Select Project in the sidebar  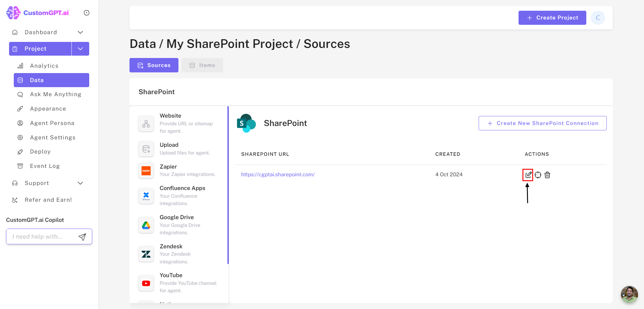point(40,49)
